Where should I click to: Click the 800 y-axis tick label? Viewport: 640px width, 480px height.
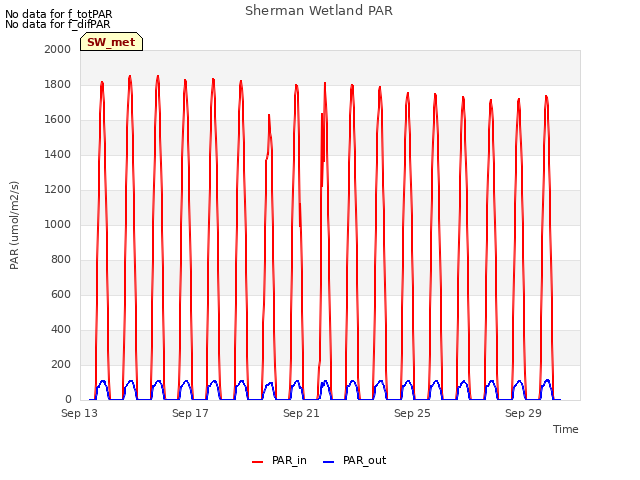tap(61, 260)
